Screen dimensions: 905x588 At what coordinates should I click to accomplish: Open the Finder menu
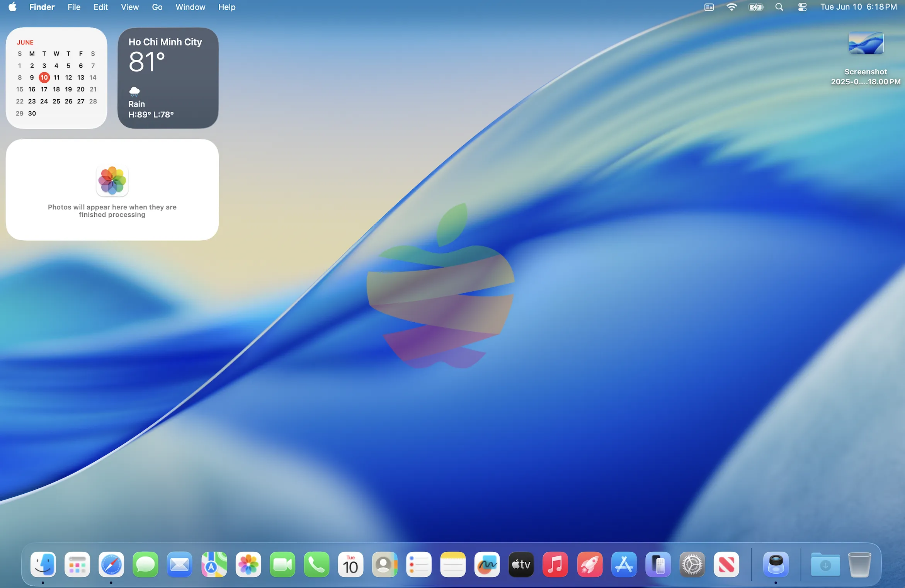[42, 7]
